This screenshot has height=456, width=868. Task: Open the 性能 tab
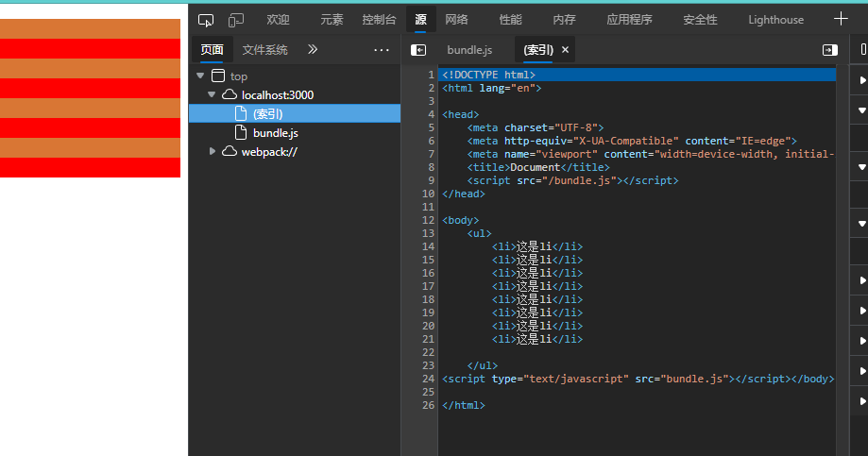click(510, 20)
